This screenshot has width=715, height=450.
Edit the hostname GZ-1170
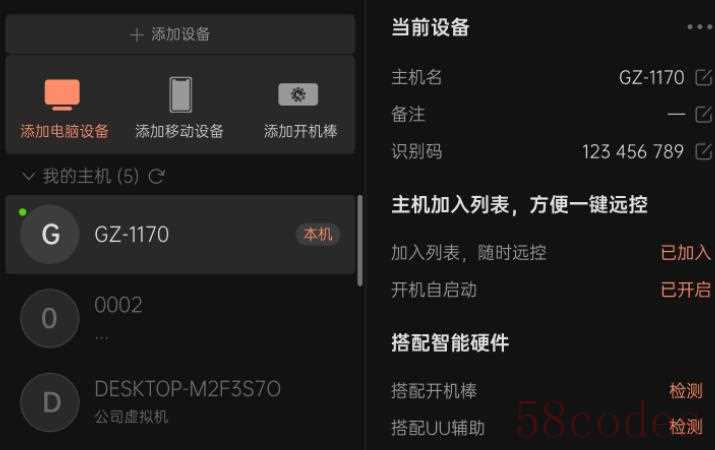point(703,78)
